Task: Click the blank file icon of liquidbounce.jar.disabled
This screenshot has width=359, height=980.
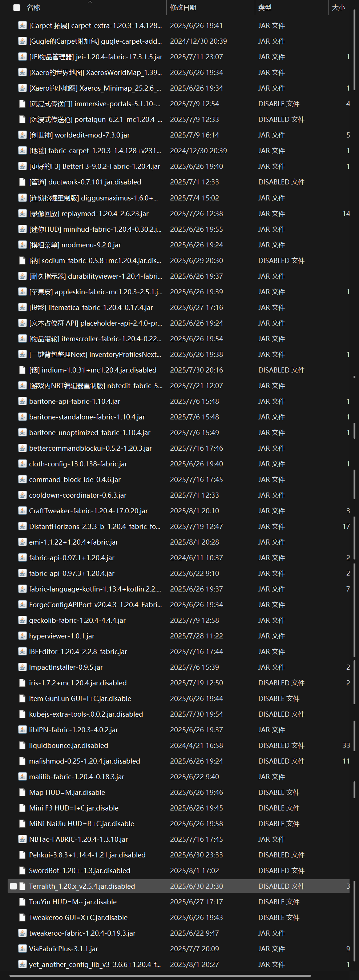Action: [23, 745]
